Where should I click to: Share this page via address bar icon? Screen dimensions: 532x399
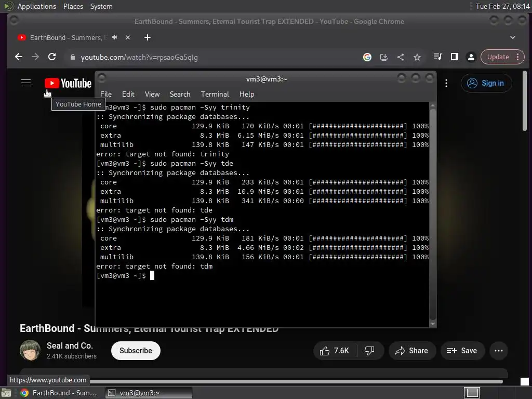point(401,57)
